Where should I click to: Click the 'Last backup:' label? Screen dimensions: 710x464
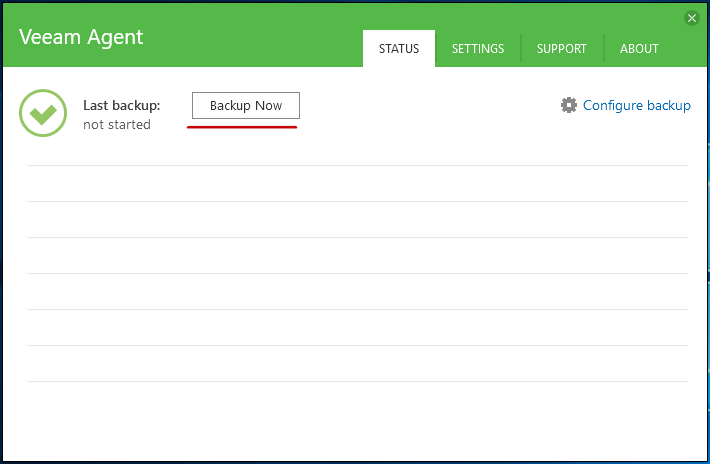tap(122, 105)
